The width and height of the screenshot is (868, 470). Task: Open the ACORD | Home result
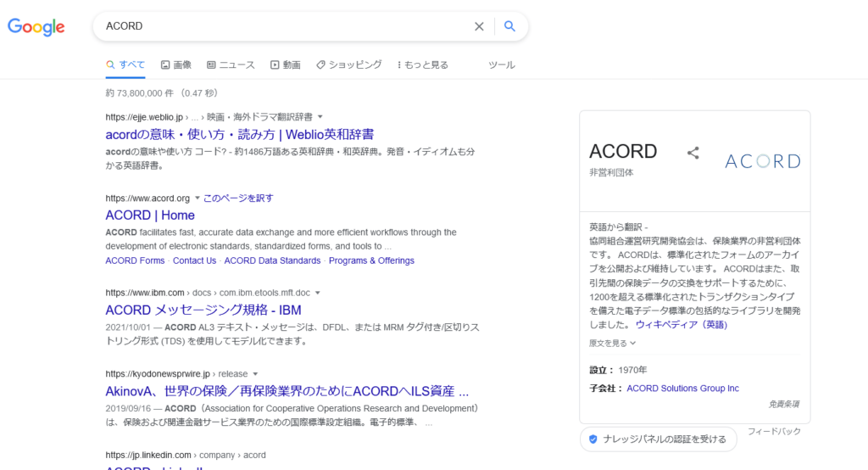click(150, 215)
